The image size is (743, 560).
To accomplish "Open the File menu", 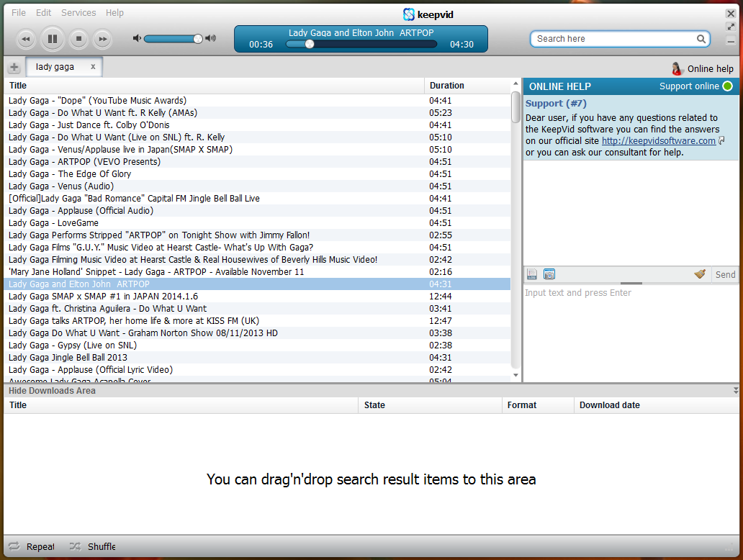I will (19, 13).
